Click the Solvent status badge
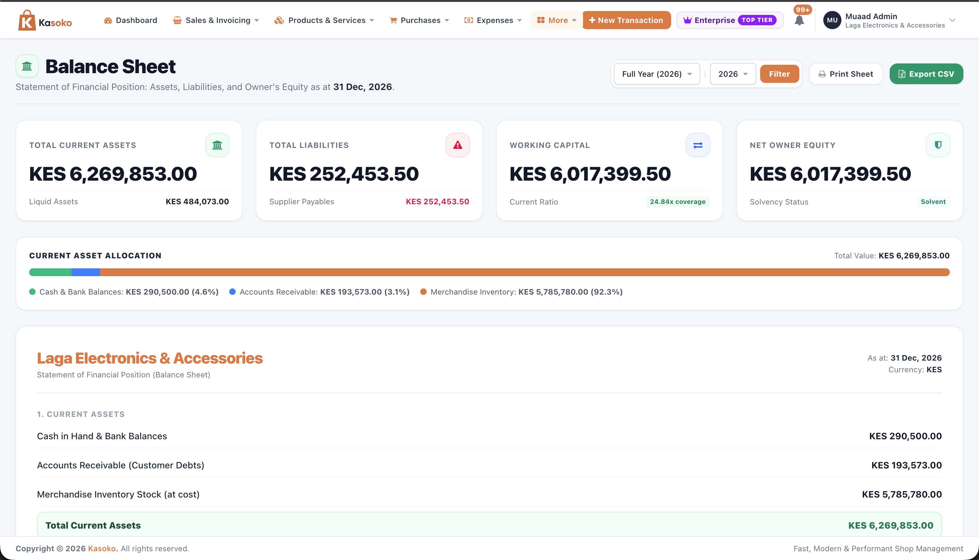Screen dimensions: 979x560 click(933, 202)
